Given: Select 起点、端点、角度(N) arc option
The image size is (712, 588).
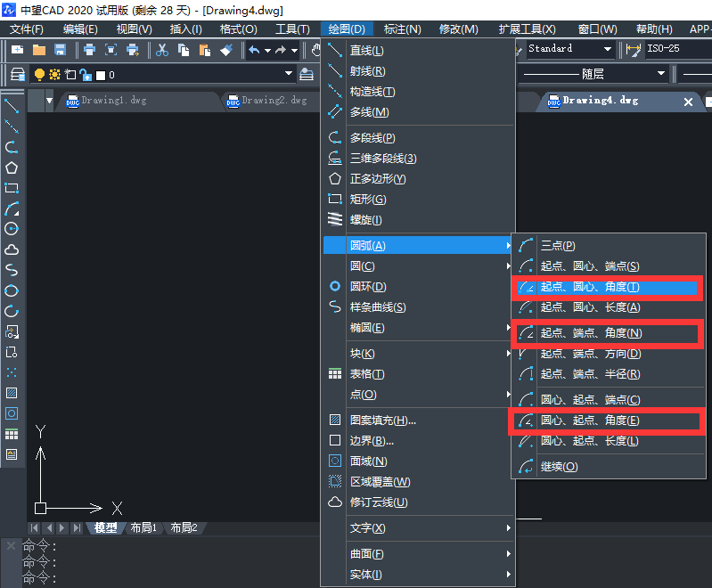Looking at the screenshot, I should (590, 333).
